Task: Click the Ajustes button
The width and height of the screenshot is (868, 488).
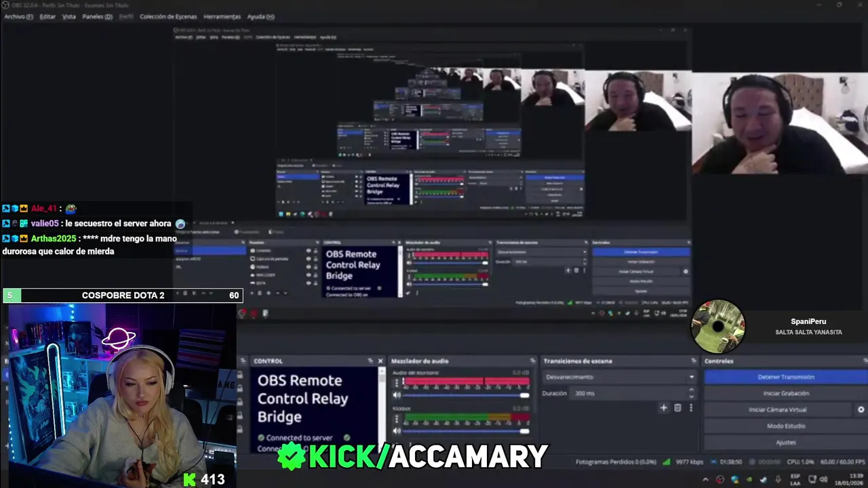Action: tap(786, 442)
